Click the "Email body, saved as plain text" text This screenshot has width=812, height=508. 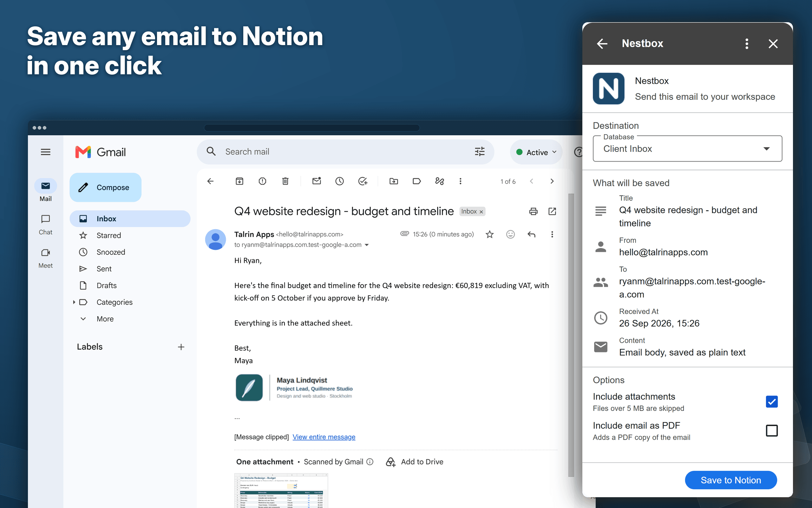point(682,352)
